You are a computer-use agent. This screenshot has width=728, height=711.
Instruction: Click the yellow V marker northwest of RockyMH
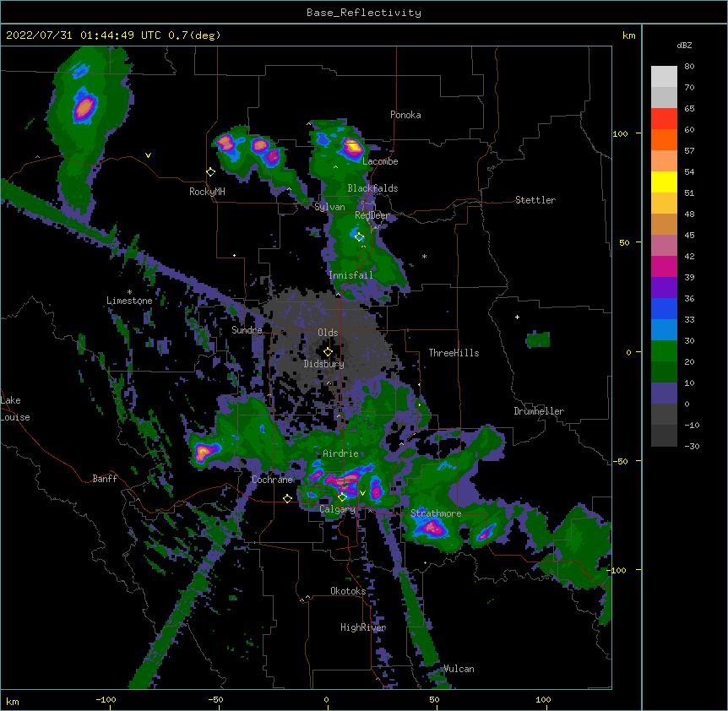coord(148,155)
